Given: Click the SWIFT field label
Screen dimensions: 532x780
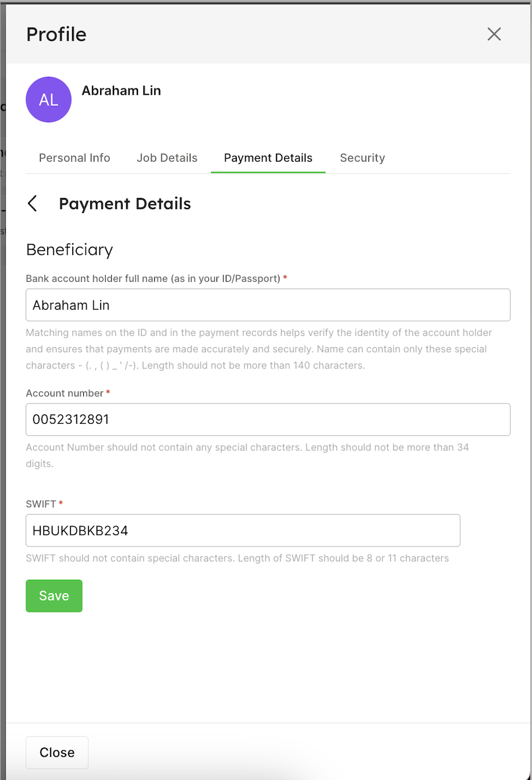Looking at the screenshot, I should [41, 504].
